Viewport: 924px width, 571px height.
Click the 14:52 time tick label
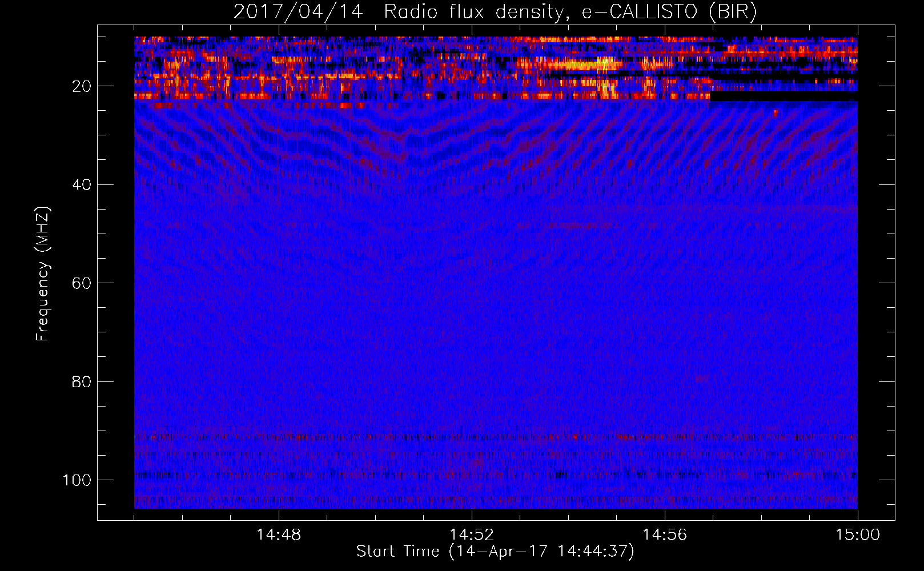(x=472, y=534)
